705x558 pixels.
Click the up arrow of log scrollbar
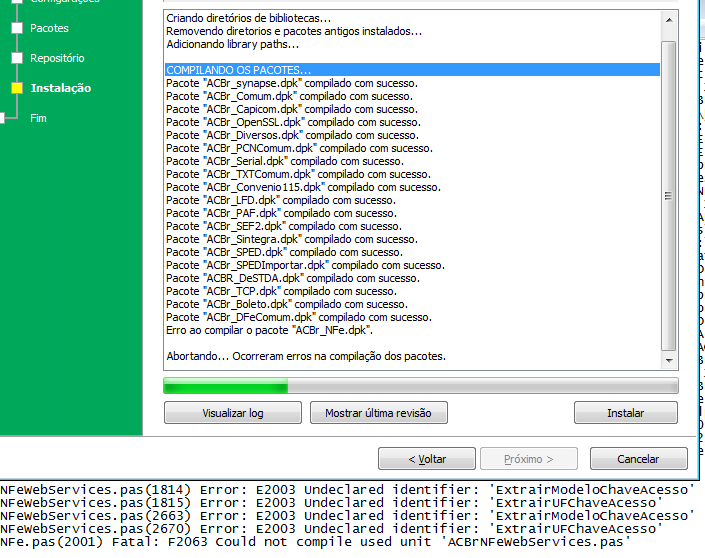pos(669,20)
